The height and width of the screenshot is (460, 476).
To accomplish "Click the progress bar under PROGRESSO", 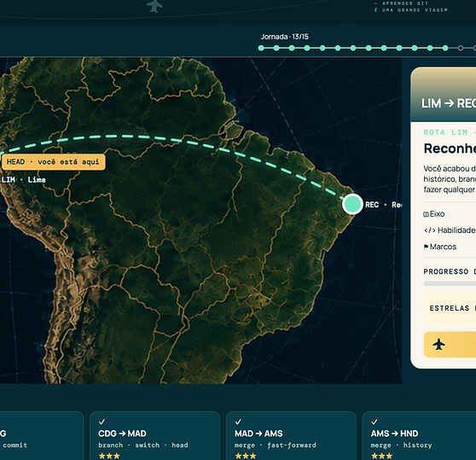I will point(450,283).
